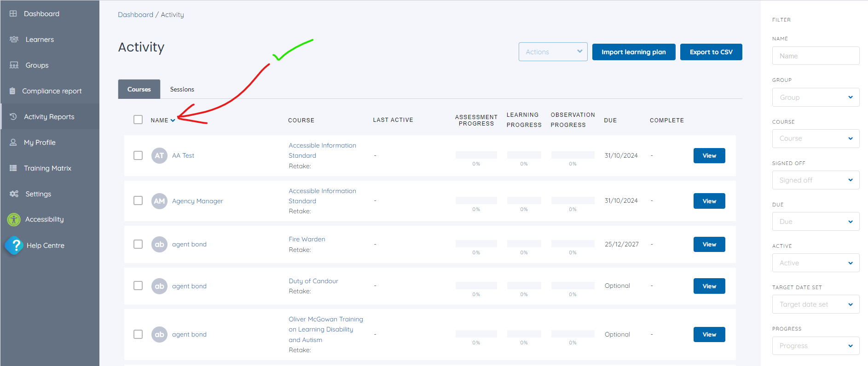
Task: Open the Oliver McGowan Training course link
Action: click(x=326, y=329)
